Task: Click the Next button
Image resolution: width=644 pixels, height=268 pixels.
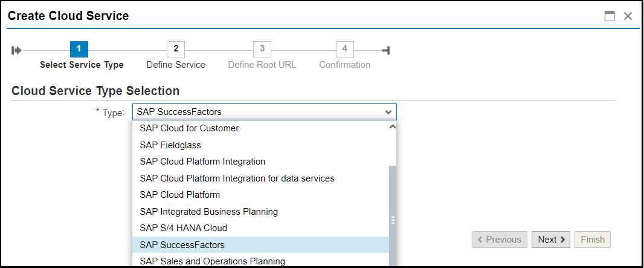Action: pos(551,240)
